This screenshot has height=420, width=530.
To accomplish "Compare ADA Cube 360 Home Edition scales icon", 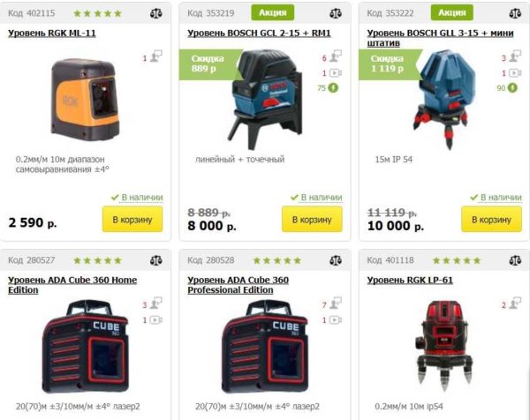I will (x=155, y=260).
